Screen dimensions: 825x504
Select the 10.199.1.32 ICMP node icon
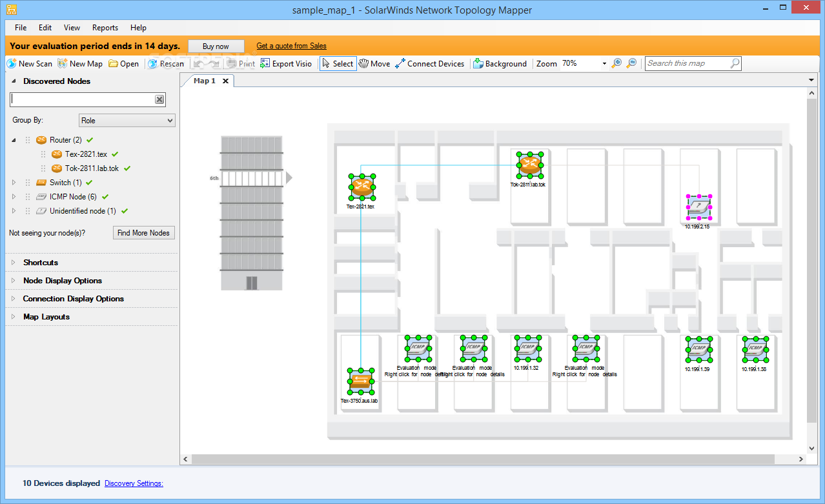(528, 348)
